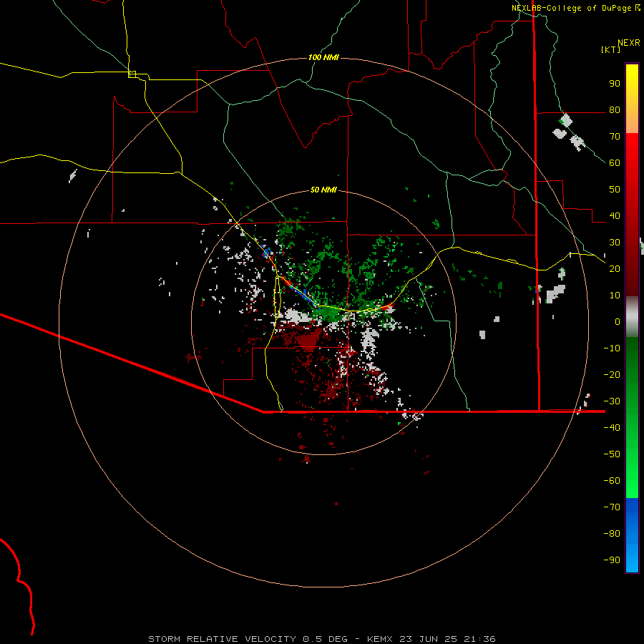The image size is (644, 644).
Task: Click the "-80" scale label
Action: (x=612, y=534)
